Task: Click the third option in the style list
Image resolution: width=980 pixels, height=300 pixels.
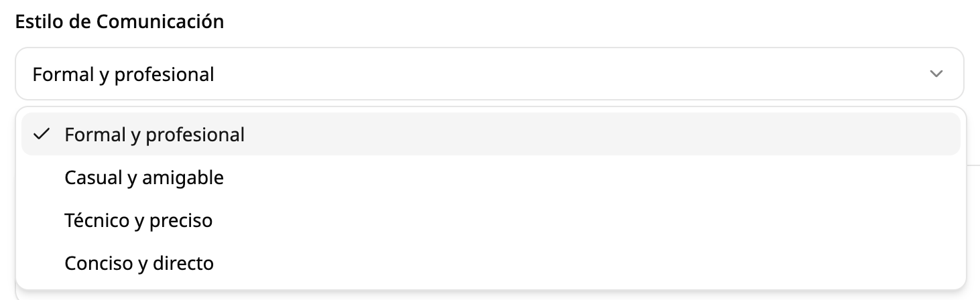Action: coord(138,220)
